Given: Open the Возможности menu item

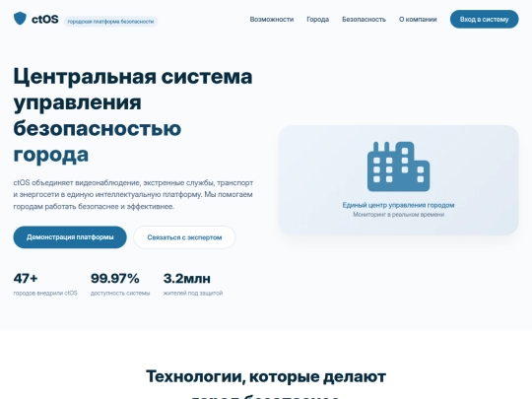Looking at the screenshot, I should [x=272, y=20].
